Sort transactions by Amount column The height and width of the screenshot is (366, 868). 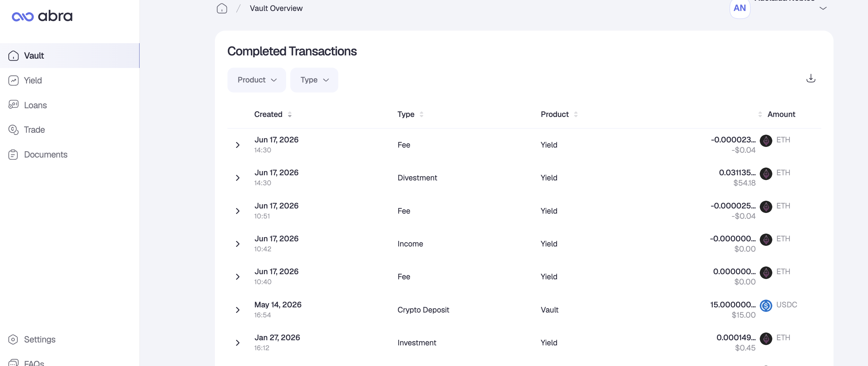coord(781,114)
